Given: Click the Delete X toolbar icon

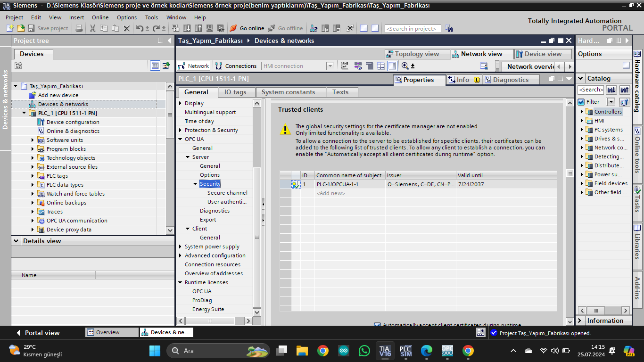Looking at the screenshot, I should click(x=126, y=28).
